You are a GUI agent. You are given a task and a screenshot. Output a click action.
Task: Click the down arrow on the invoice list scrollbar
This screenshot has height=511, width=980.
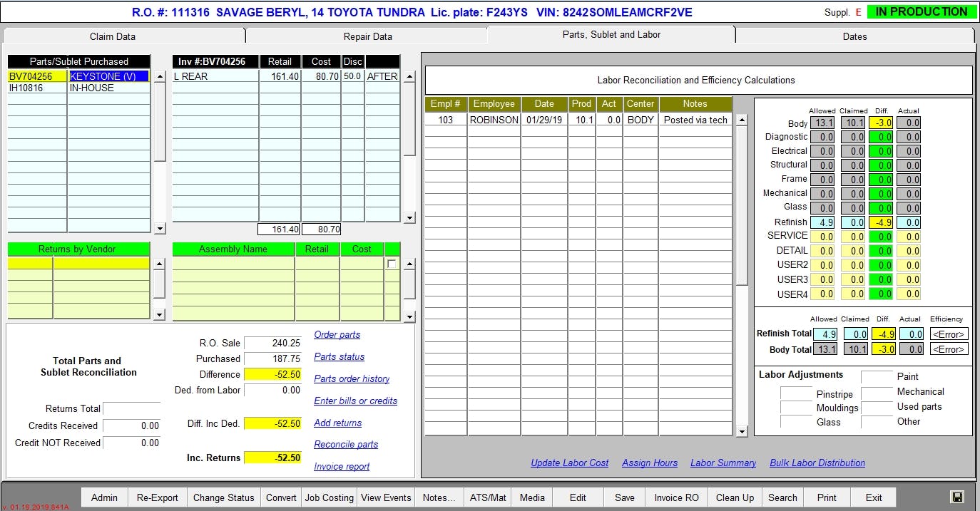409,220
